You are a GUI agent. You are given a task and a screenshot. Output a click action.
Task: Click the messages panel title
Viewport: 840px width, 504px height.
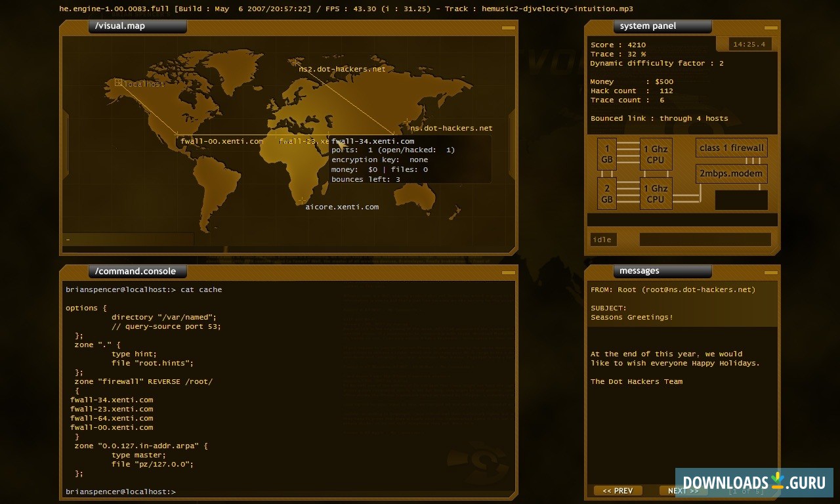662,271
